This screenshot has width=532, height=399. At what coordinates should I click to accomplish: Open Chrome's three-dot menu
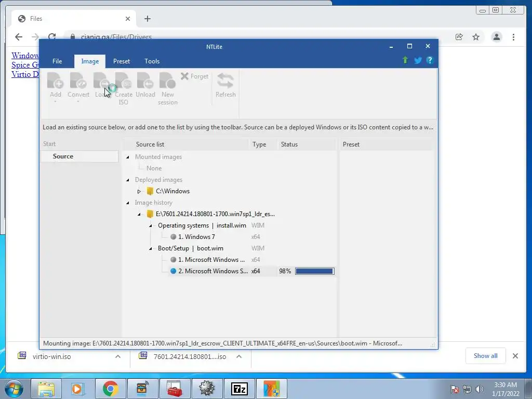(514, 37)
